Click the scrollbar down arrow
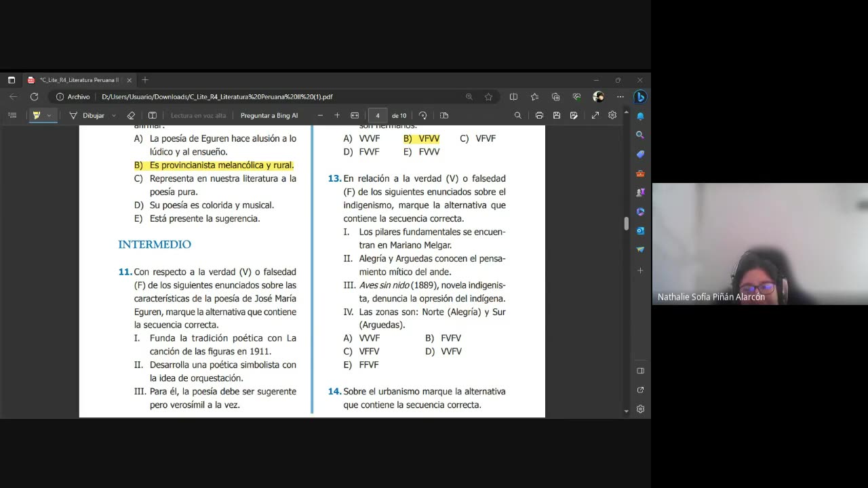 click(626, 411)
